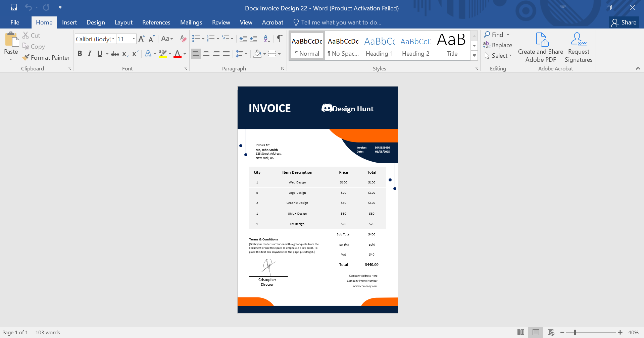This screenshot has height=338, width=644.
Task: Click Create and Share Adobe PDF
Action: 540,48
